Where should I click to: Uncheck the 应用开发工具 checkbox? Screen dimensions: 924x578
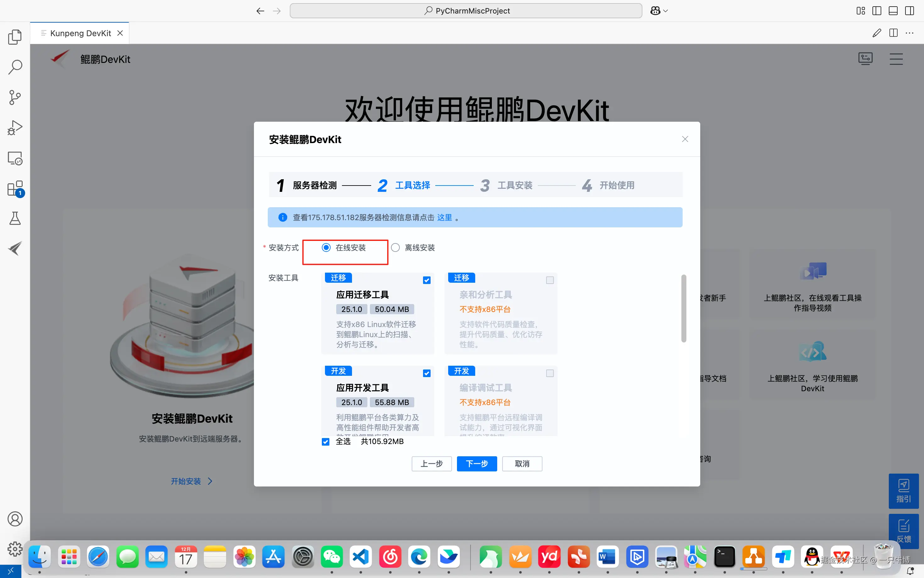[427, 374]
